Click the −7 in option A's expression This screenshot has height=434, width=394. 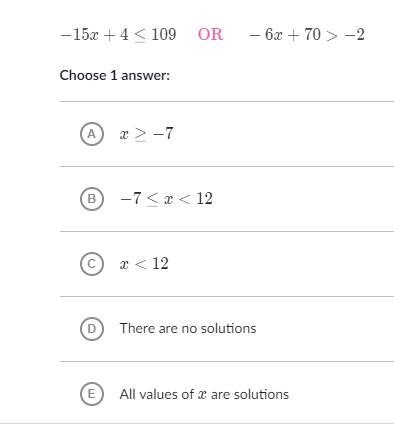(163, 134)
